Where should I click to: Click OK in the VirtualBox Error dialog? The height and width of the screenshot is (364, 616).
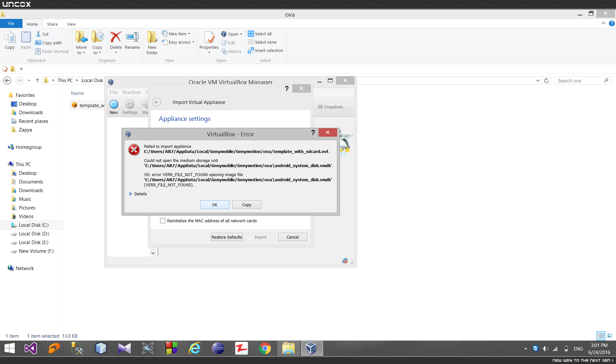click(x=215, y=205)
